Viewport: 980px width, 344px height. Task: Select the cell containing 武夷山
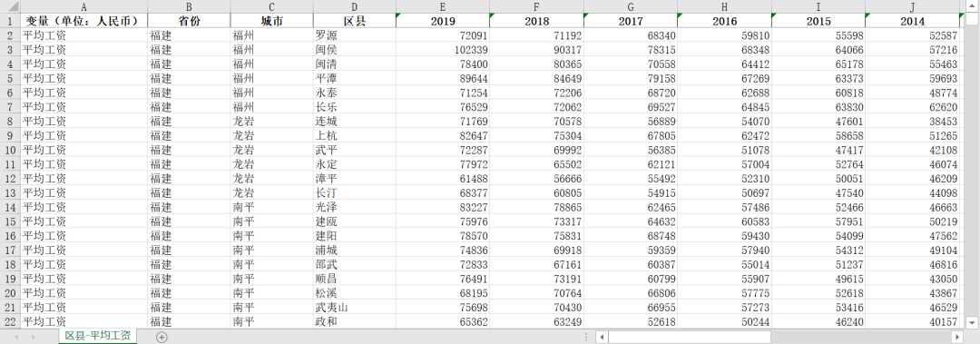355,307
